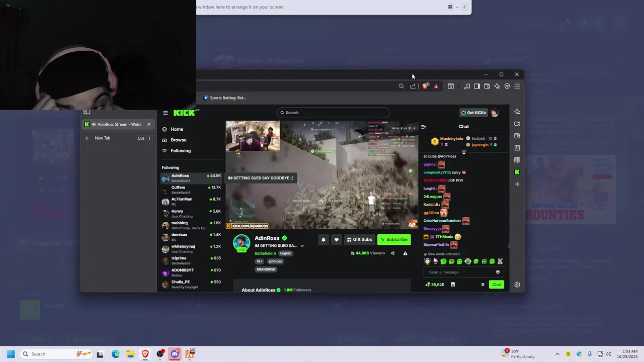This screenshot has height=362, width=644.
Task: Open Discord from the taskbar
Action: pyautogui.click(x=175, y=354)
